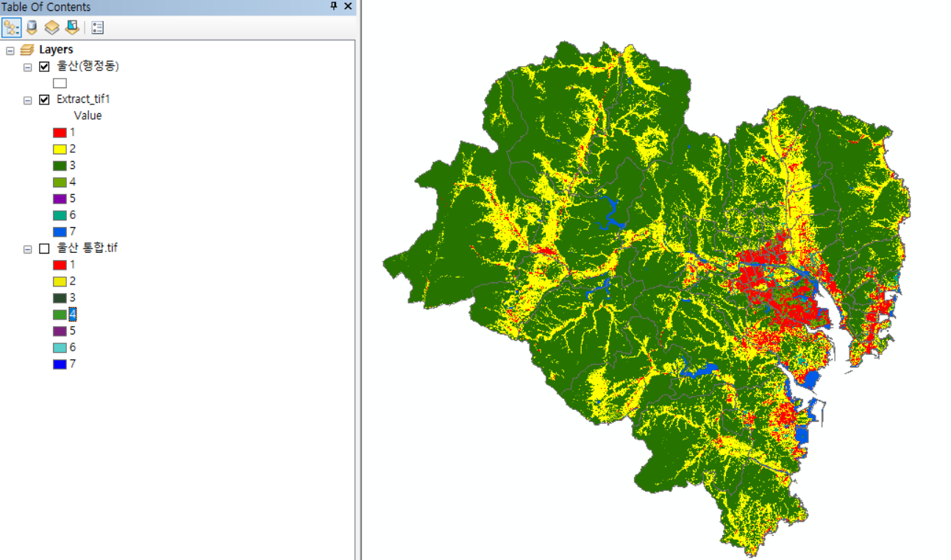This screenshot has height=560, width=951.
Task: Uncheck the 울산(행정동) layer checkbox
Action: (x=44, y=66)
